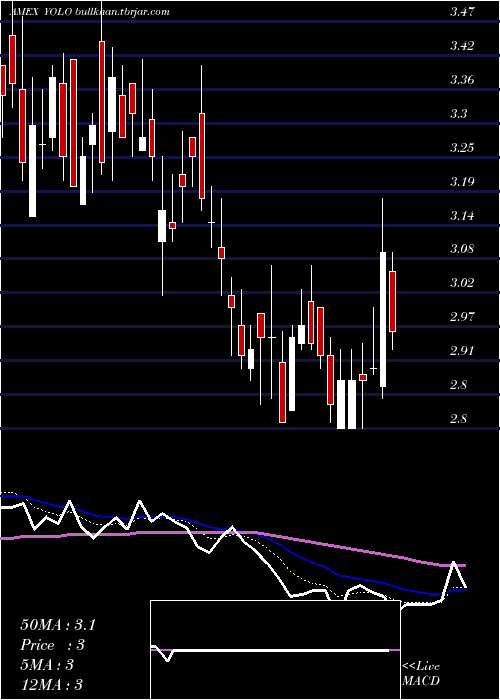
Task: Select the 2.97 price level label
Action: (462, 317)
